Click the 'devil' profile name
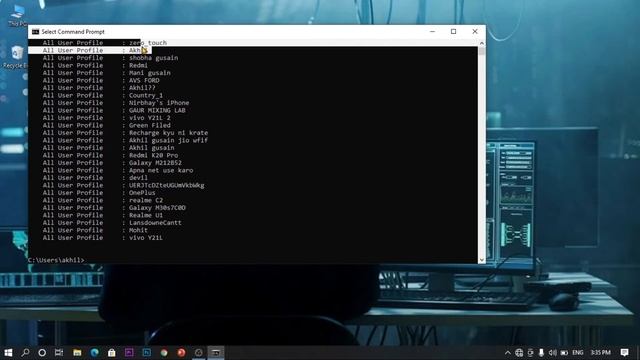The height and width of the screenshot is (360, 640). pos(138,178)
